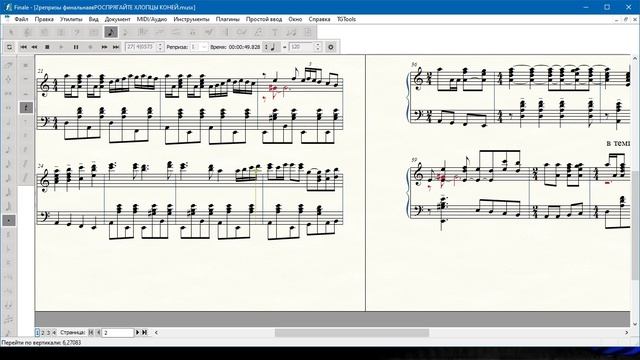Adjust the tempo value stepper arrows
The image size is (640, 360).
pos(318,47)
